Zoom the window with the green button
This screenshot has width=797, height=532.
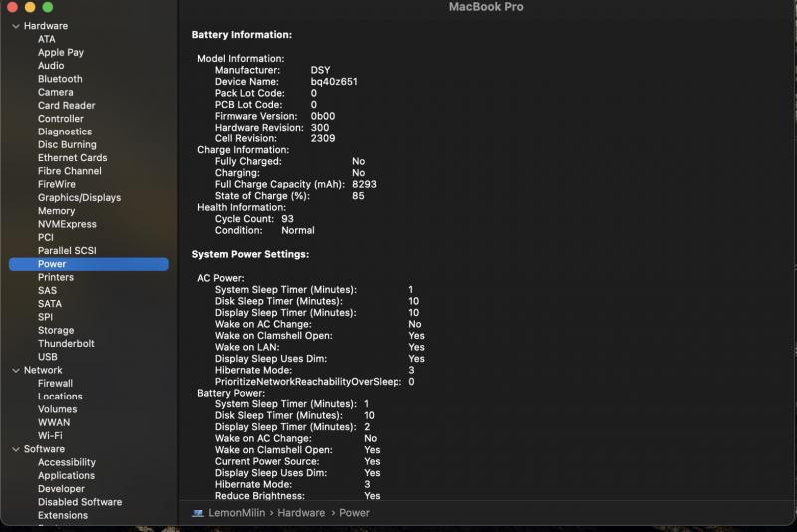coord(47,7)
